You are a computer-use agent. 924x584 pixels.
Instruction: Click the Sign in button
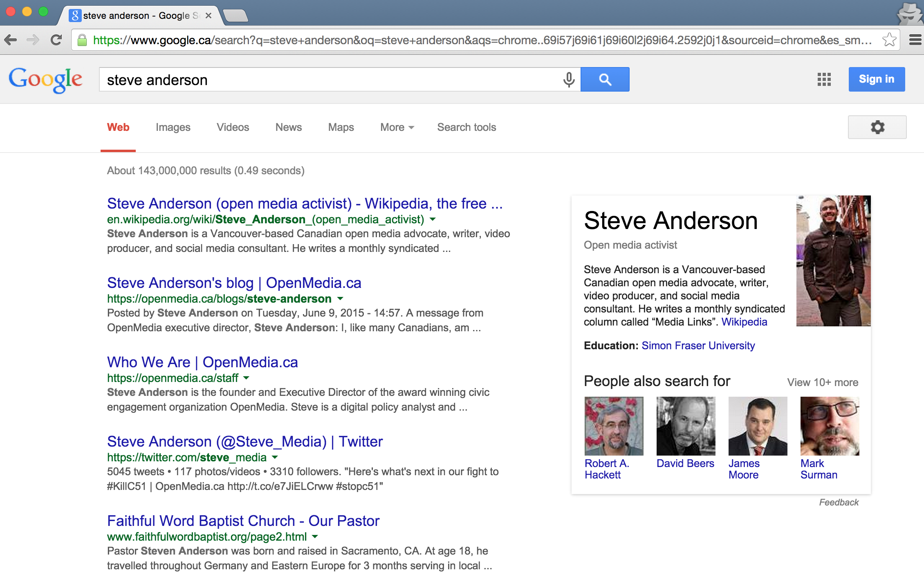[877, 79]
